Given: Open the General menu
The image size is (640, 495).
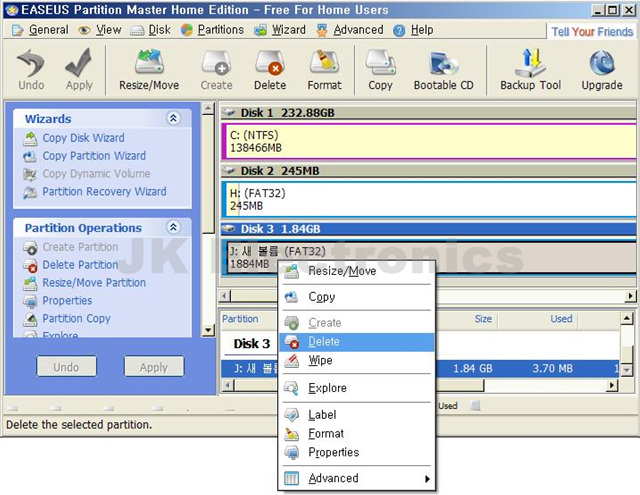Looking at the screenshot, I should pos(40,30).
